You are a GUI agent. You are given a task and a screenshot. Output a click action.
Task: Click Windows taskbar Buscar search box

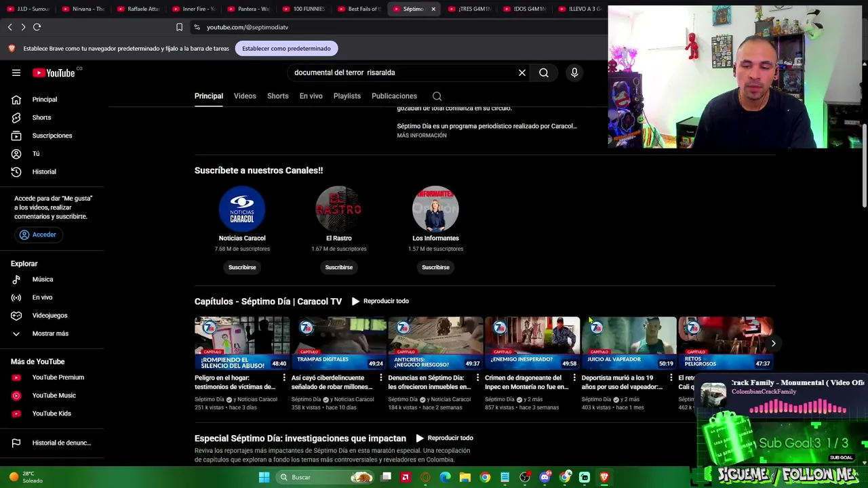pyautogui.click(x=326, y=477)
